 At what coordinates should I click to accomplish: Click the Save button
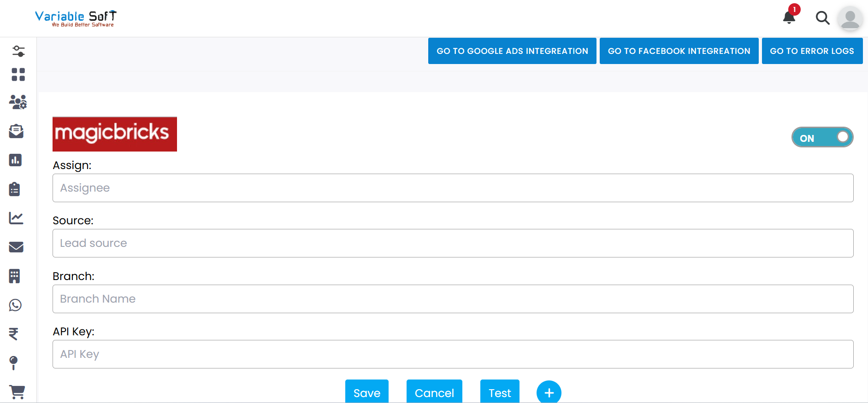click(366, 392)
